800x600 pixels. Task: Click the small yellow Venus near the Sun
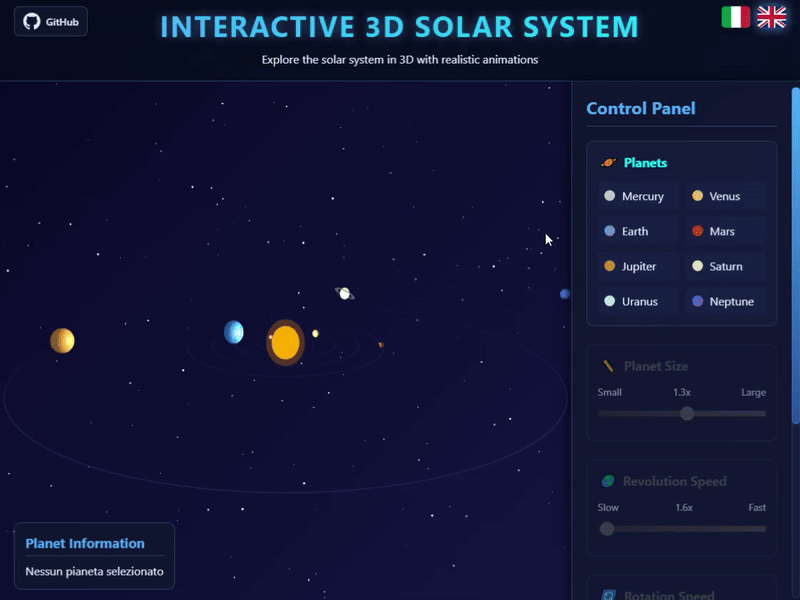315,334
